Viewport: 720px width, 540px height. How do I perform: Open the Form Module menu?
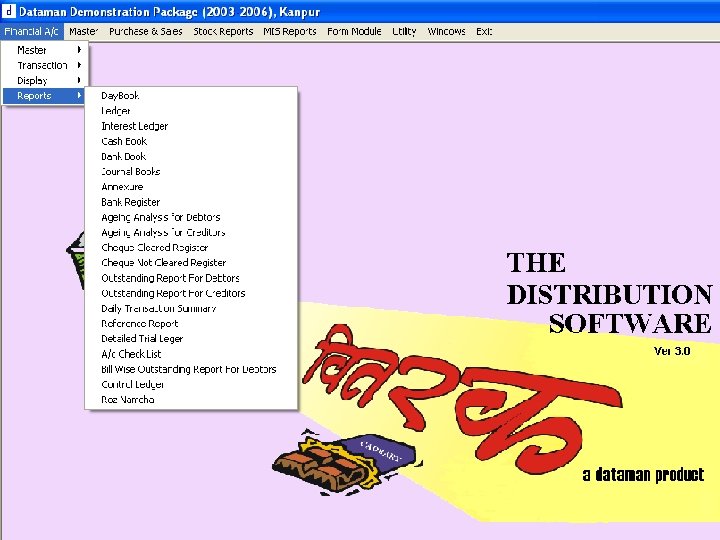354,32
